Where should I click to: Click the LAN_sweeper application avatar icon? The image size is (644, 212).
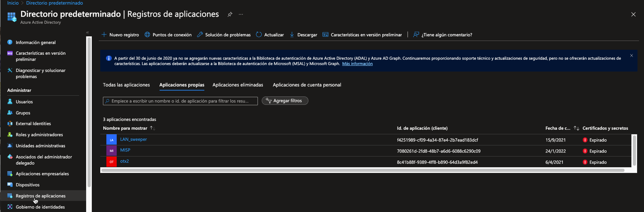[111, 140]
